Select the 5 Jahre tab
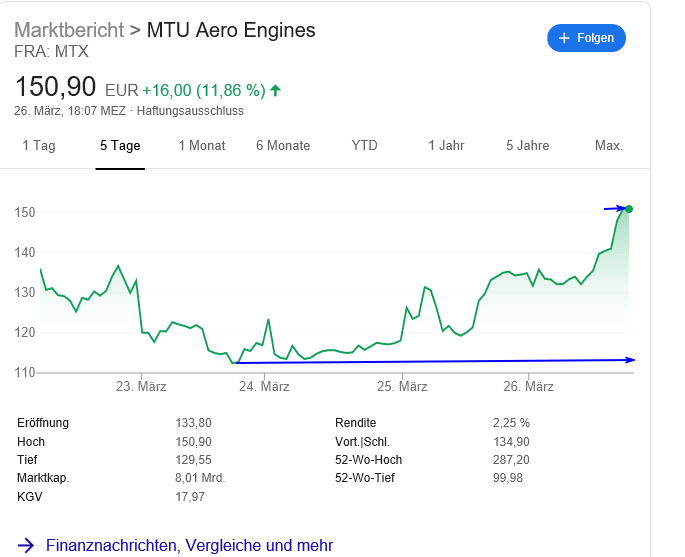Viewport: 685px width, 557px height. tap(527, 146)
